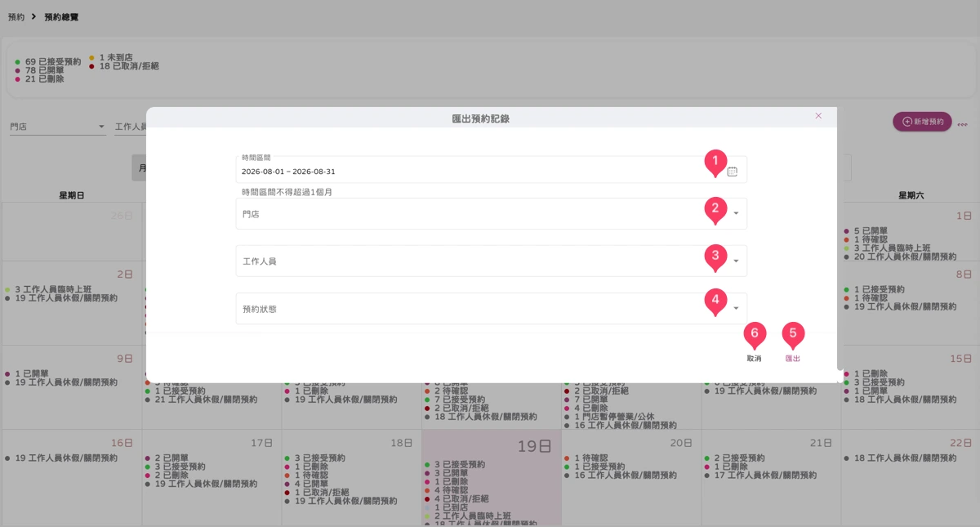Screen dimensions: 980x527
Task: Select the 17日 date number
Action: tap(261, 443)
